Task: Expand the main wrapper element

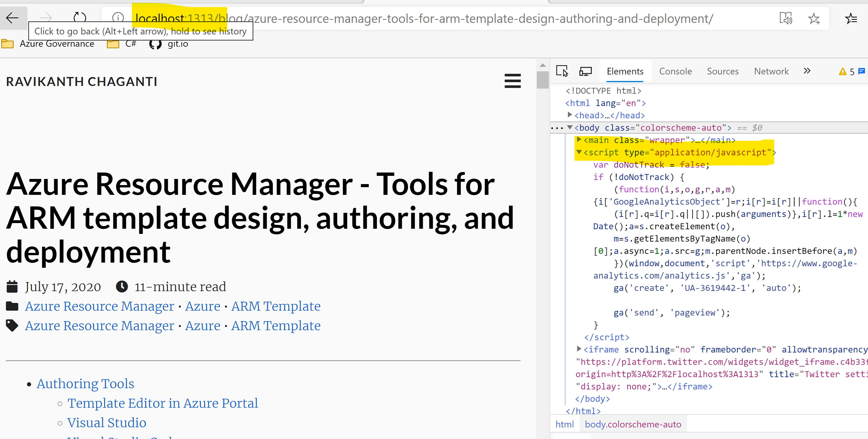Action: tap(579, 139)
